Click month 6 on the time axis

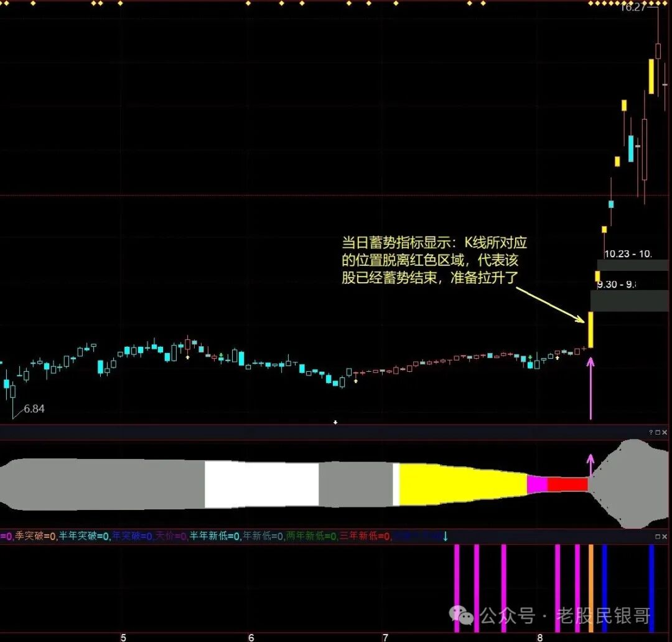point(251,637)
